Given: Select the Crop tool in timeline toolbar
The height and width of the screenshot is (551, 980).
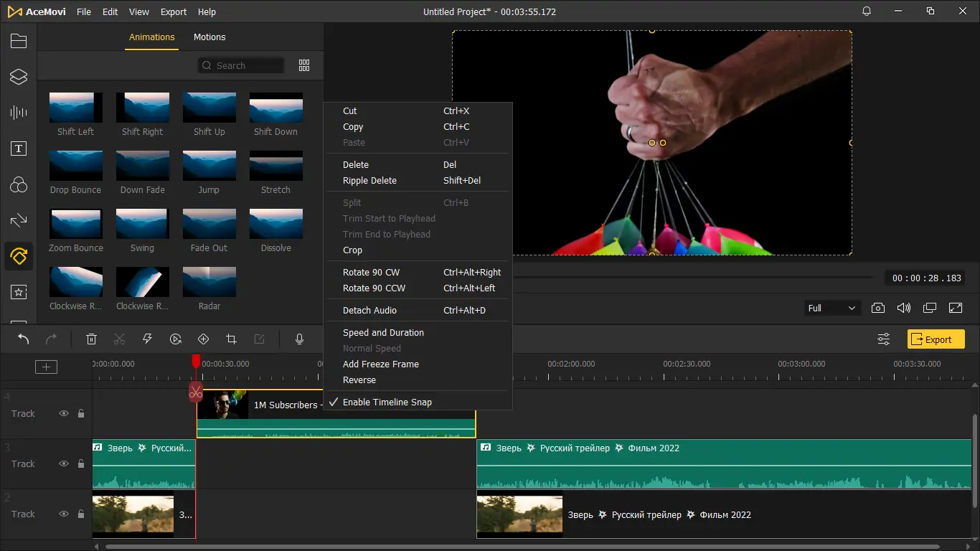Looking at the screenshot, I should coord(231,339).
